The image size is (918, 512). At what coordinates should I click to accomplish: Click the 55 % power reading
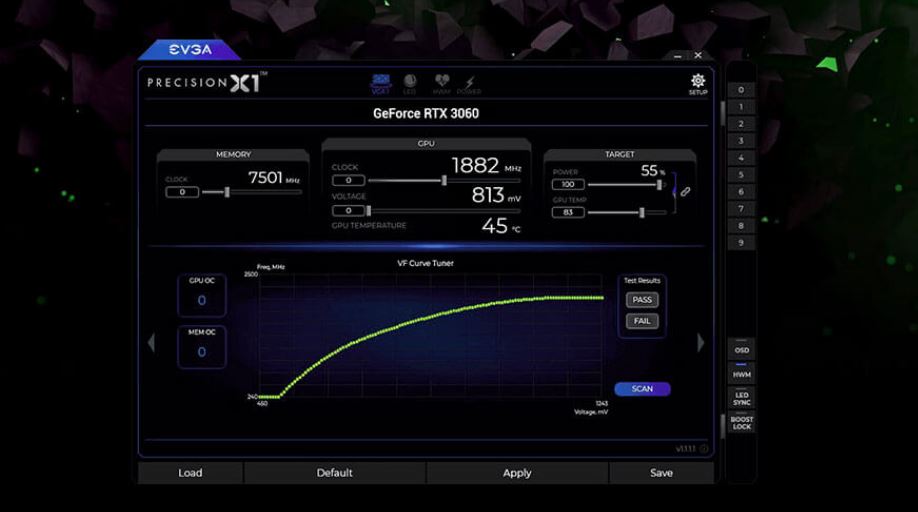653,171
